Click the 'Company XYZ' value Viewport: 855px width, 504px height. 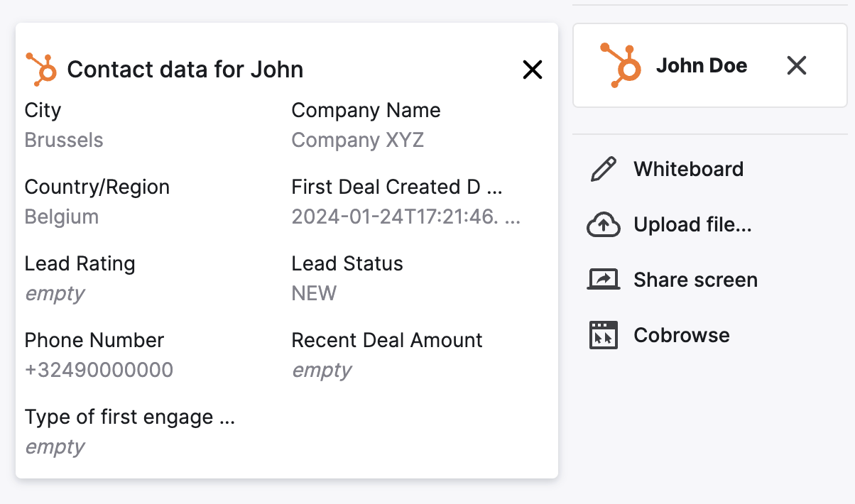[x=358, y=140]
